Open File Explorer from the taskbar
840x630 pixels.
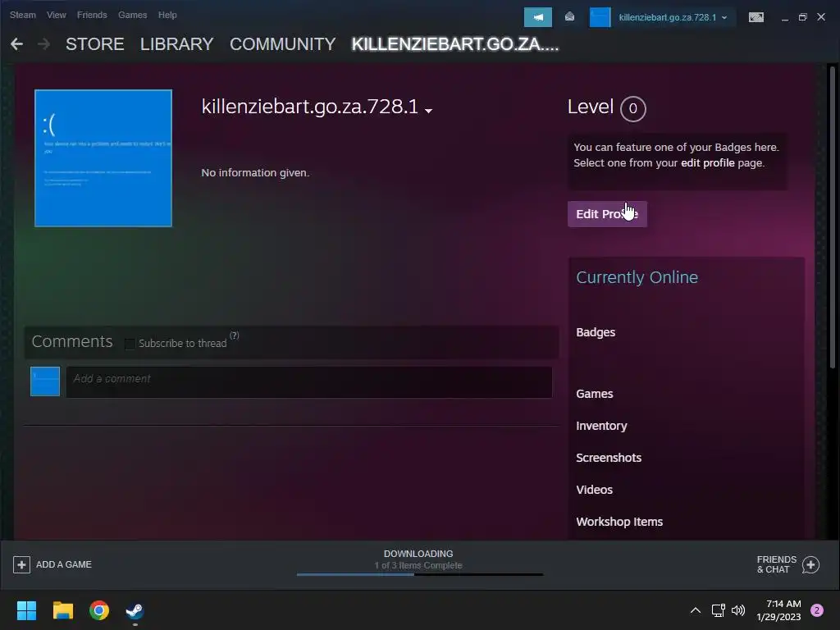(62, 610)
